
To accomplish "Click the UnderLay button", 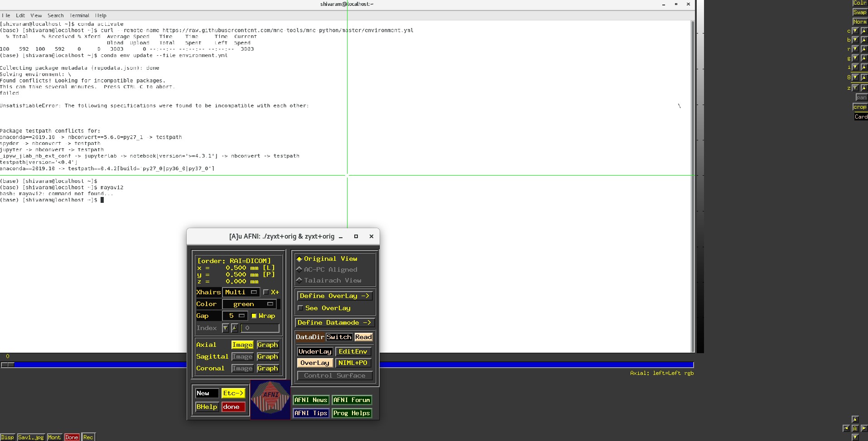I will [315, 351].
